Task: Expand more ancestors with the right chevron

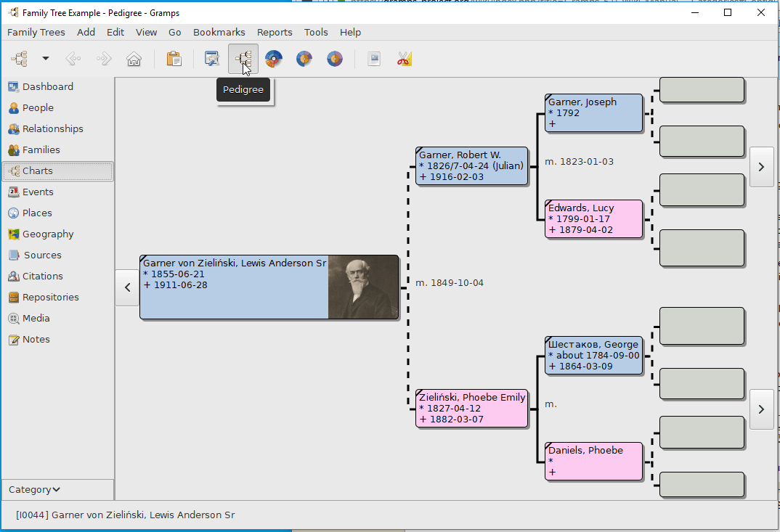Action: pos(761,166)
